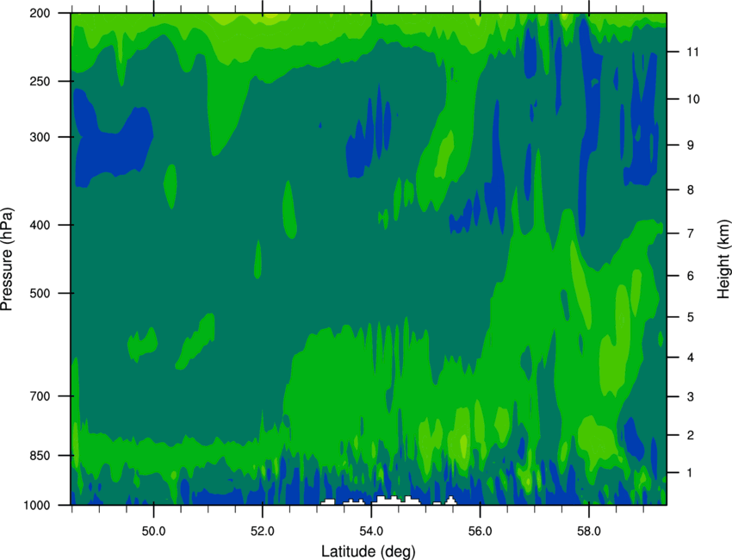The image size is (732, 560).
Task: Click the 850 pressure tick label
Action: [x=40, y=456]
